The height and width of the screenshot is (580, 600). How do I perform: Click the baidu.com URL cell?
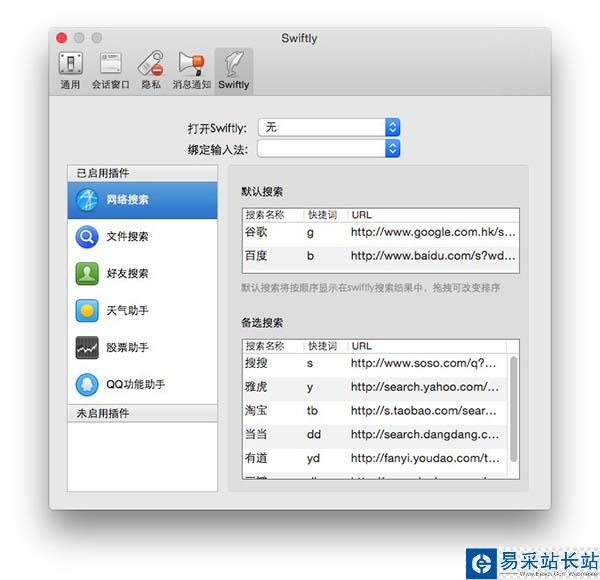pyautogui.click(x=433, y=256)
